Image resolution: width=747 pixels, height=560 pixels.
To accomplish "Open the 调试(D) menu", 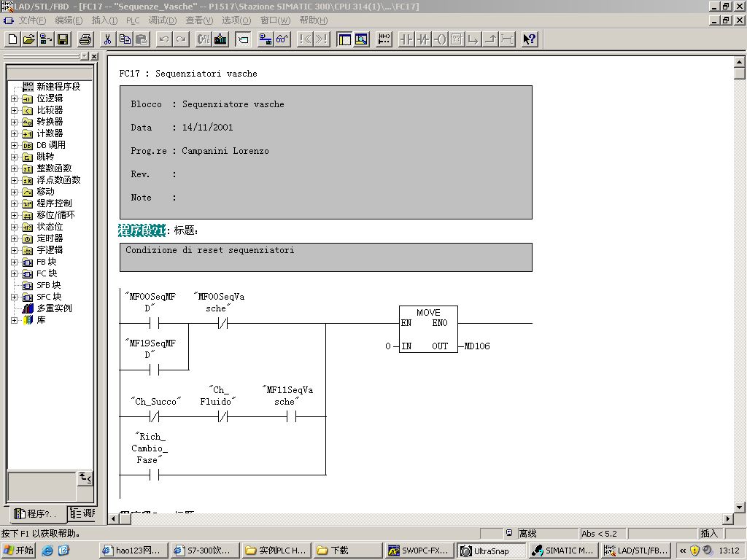I will (x=163, y=20).
